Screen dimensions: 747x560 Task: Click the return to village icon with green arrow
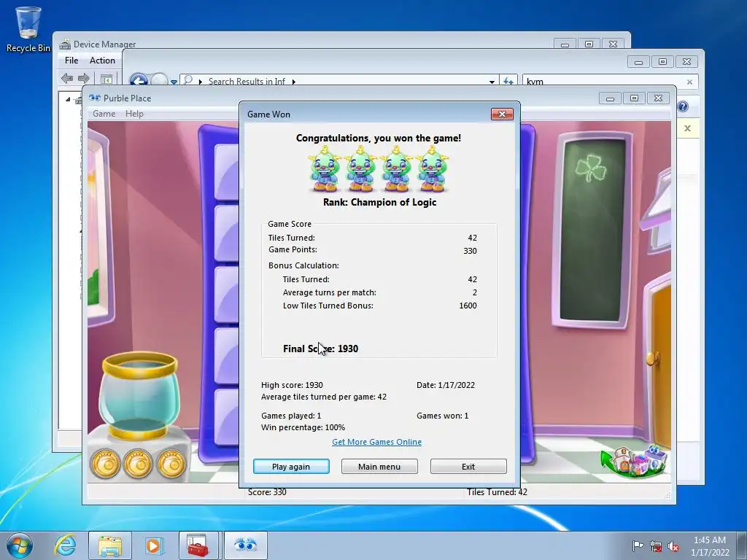point(634,461)
